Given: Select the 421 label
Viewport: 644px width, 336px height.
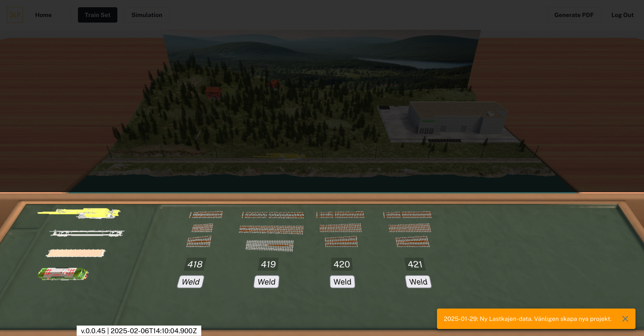Looking at the screenshot, I should tap(415, 264).
